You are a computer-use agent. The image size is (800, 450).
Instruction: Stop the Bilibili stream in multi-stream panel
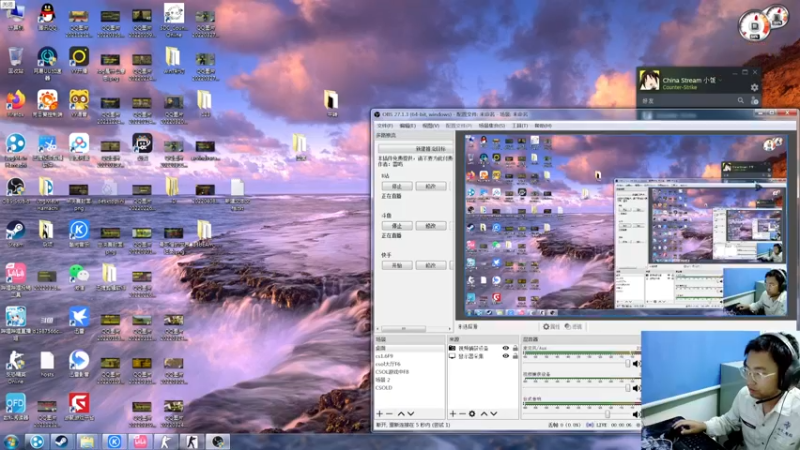(397, 186)
